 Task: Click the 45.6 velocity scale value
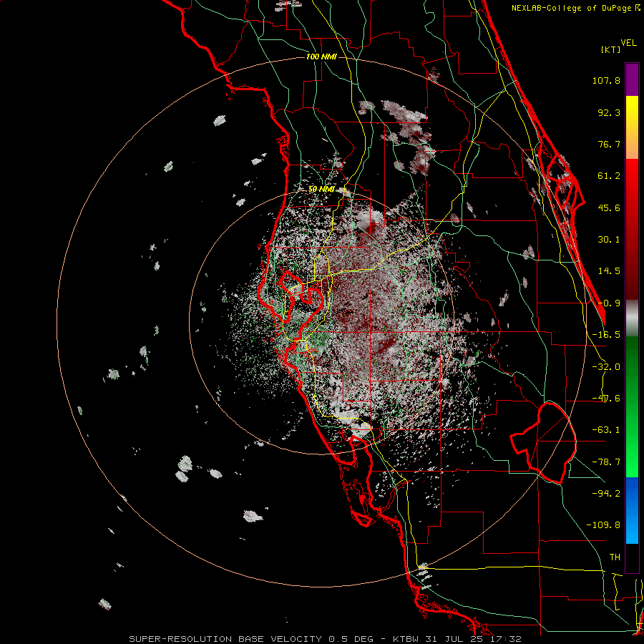[609, 208]
